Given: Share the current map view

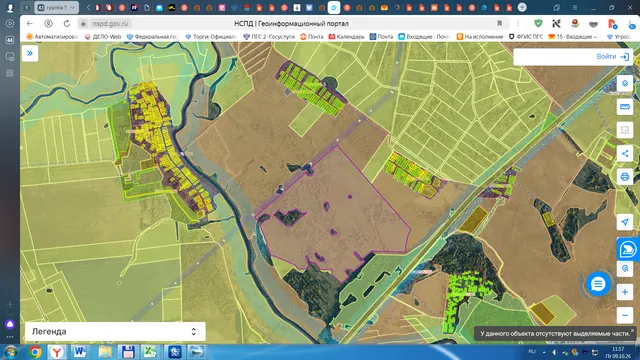Looking at the screenshot, I should click(x=624, y=153).
